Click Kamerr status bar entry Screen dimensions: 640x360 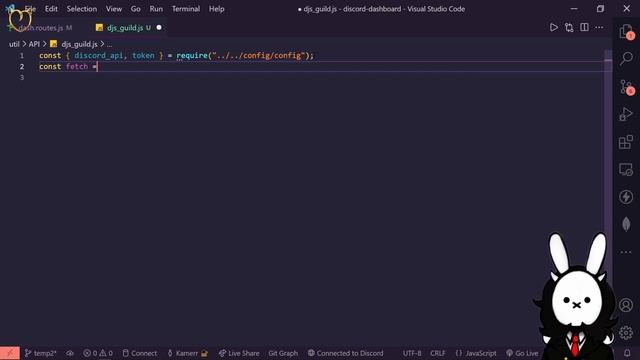pos(187,353)
